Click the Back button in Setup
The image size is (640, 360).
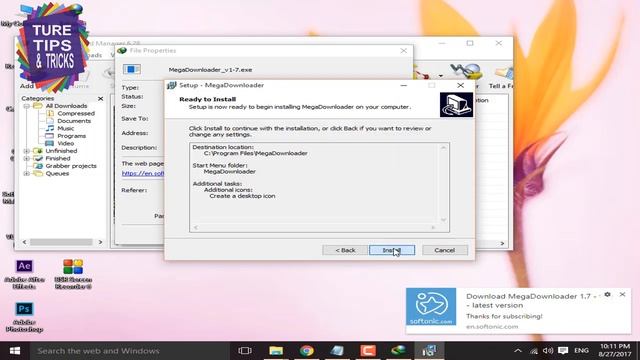click(x=345, y=250)
